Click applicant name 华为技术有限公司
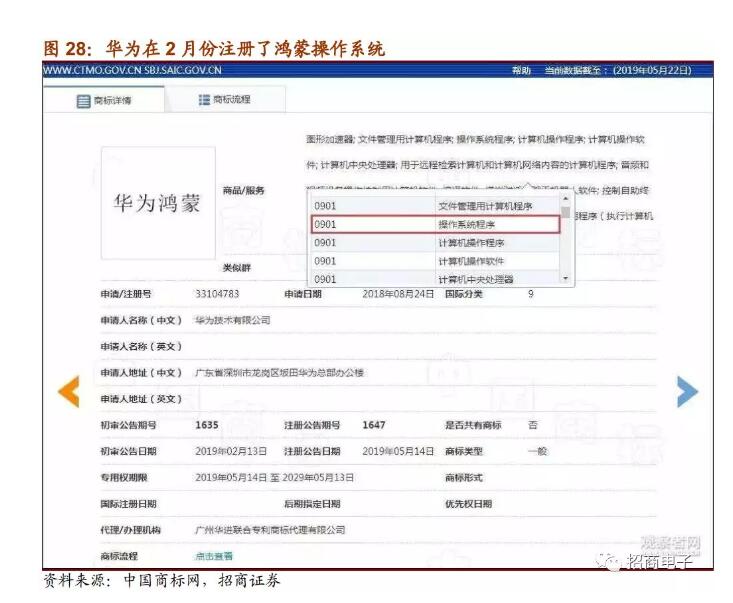This screenshot has width=733, height=603. 232,320
